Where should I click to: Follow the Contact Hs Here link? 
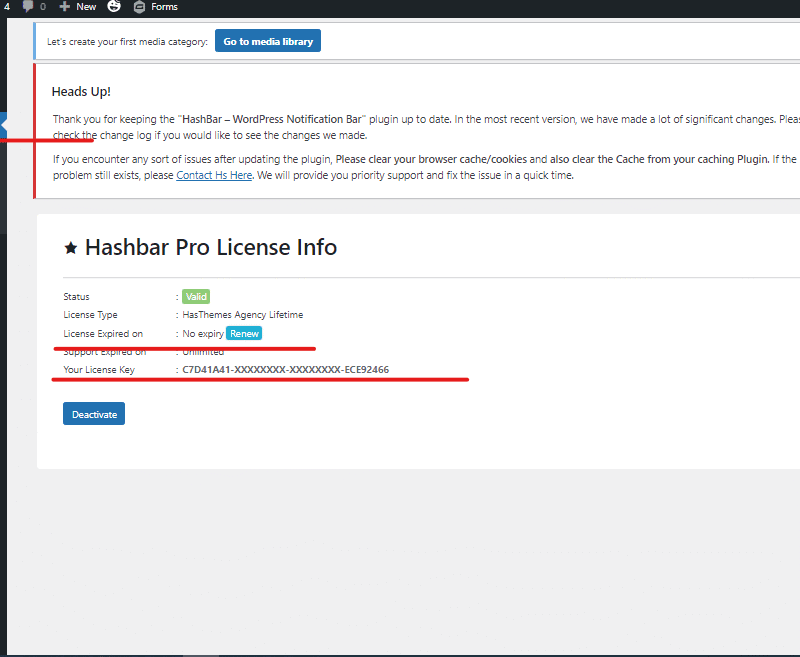tap(214, 175)
